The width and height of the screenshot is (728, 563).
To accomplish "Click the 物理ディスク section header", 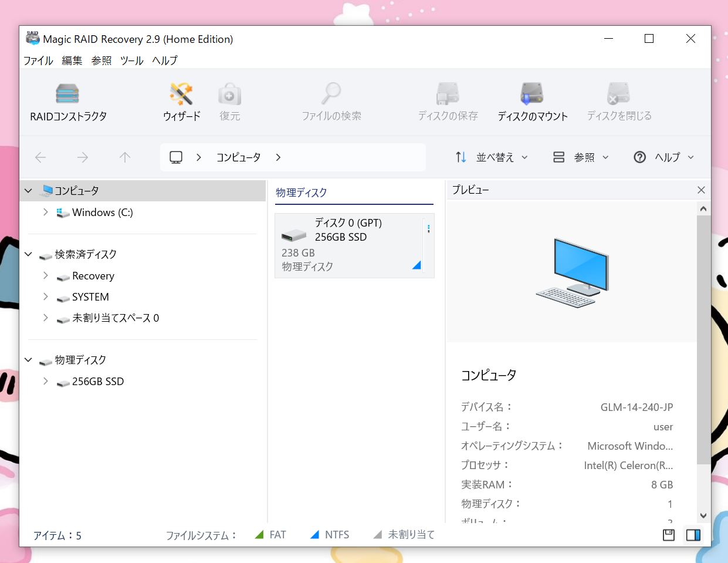I will click(302, 193).
